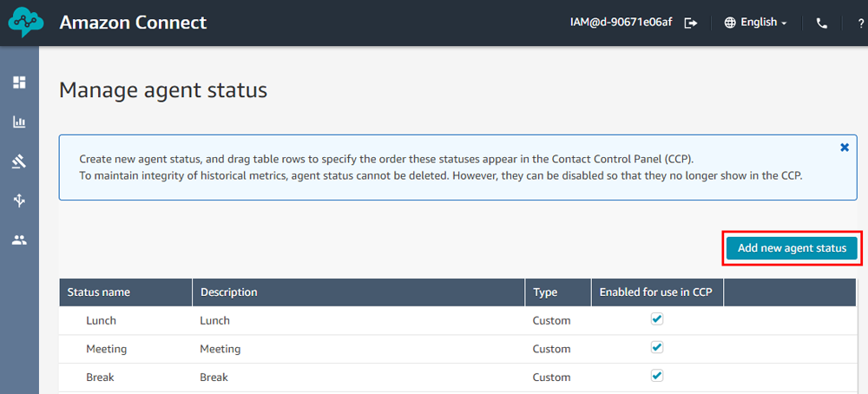Open the dashboard icon in sidebar
Screen dimensions: 868x394
19,82
